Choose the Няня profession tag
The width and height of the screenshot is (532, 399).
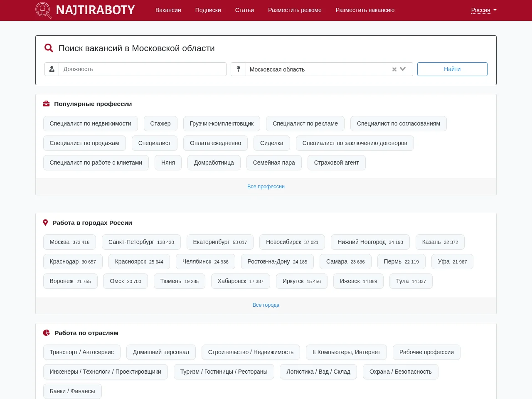[x=168, y=163]
